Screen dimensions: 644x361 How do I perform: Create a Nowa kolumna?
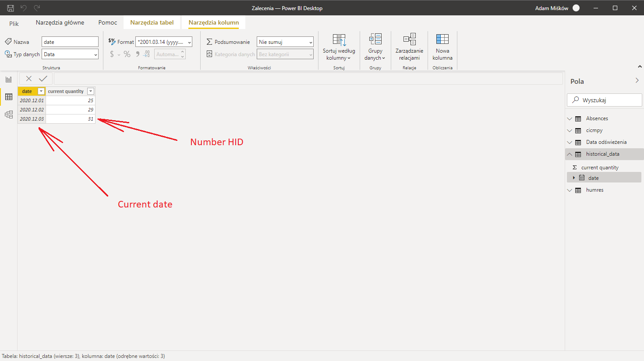[x=442, y=47]
